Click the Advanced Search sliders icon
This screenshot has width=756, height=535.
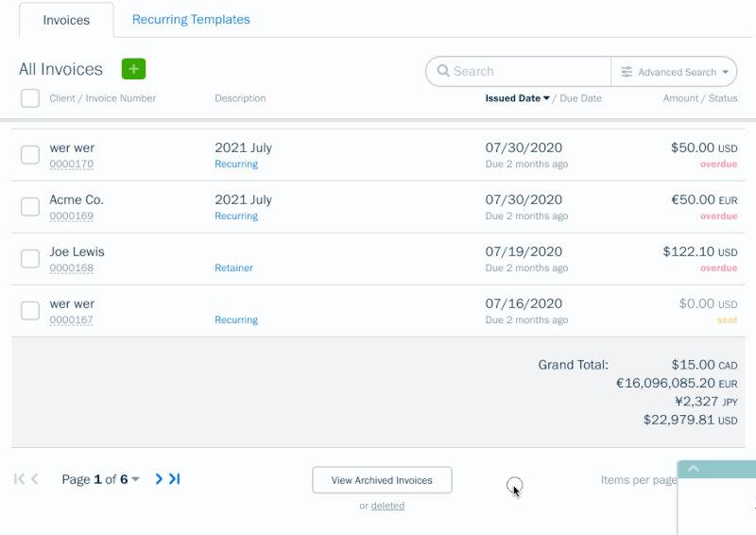627,72
